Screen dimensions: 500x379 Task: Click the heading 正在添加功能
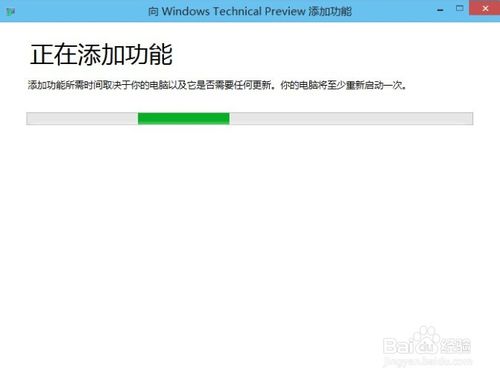pyautogui.click(x=101, y=54)
